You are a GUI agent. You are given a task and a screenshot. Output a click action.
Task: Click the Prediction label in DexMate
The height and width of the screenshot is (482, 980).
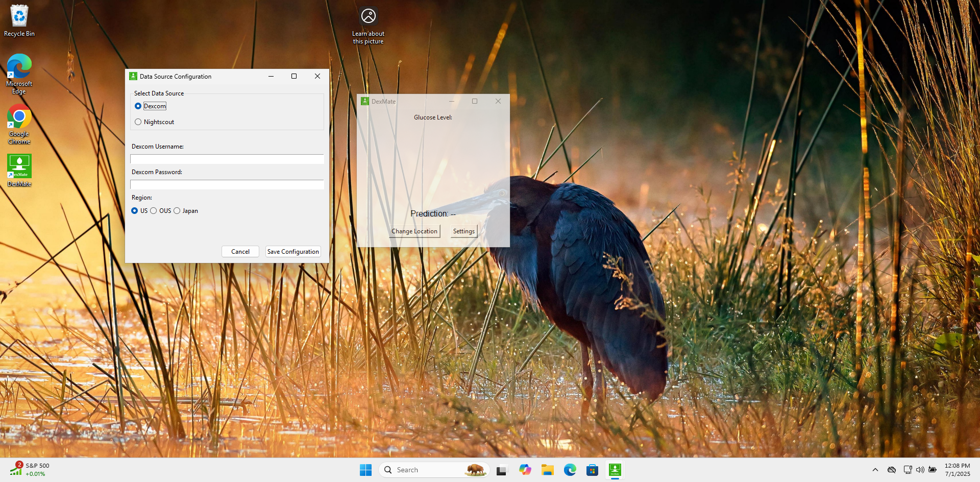coord(433,213)
